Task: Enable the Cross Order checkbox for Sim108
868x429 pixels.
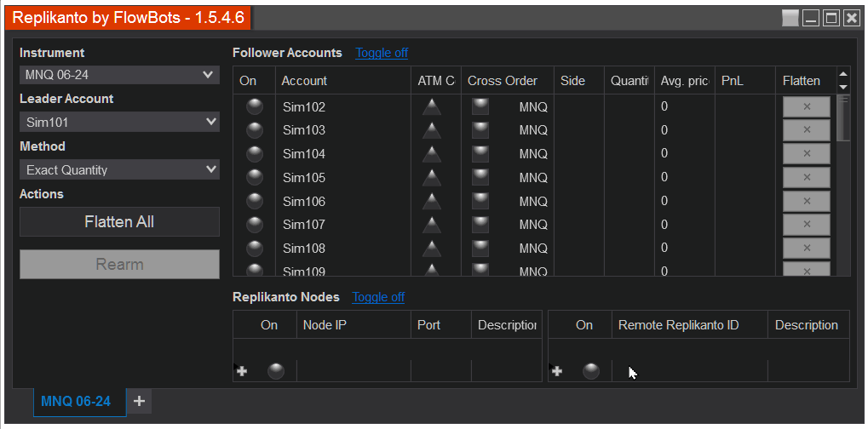Action: (x=480, y=249)
